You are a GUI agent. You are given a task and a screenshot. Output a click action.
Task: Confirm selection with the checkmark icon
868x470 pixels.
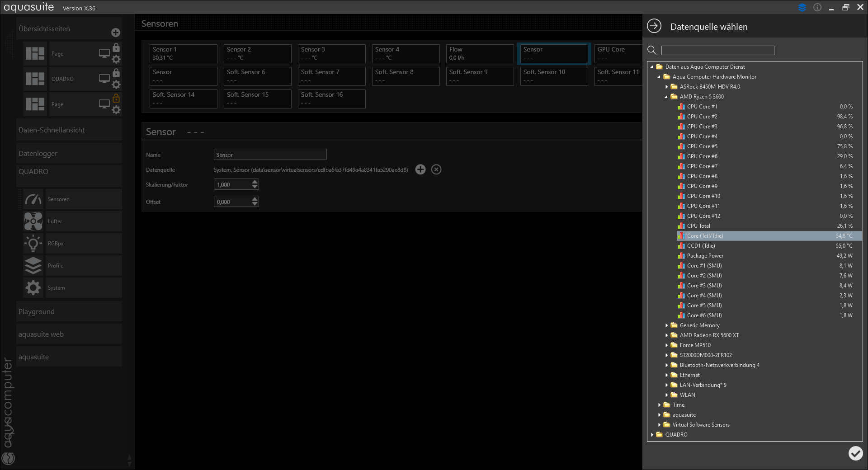pyautogui.click(x=855, y=453)
